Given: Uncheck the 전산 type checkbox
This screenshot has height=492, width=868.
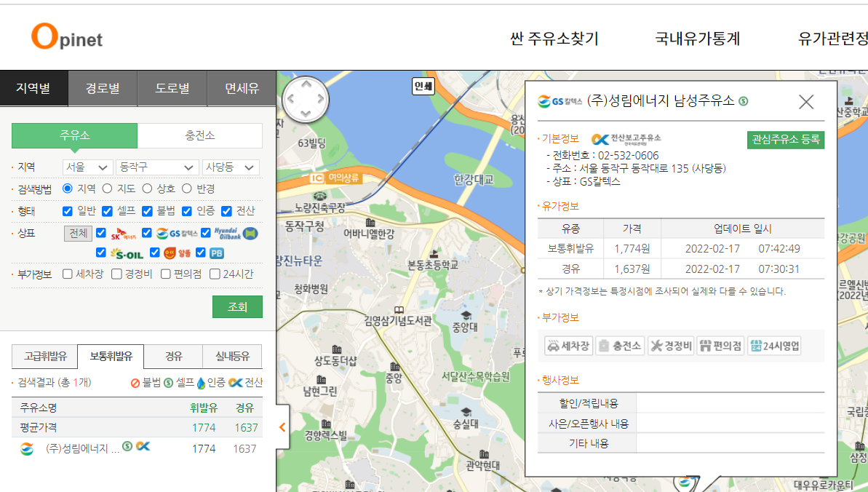Looking at the screenshot, I should 226,211.
